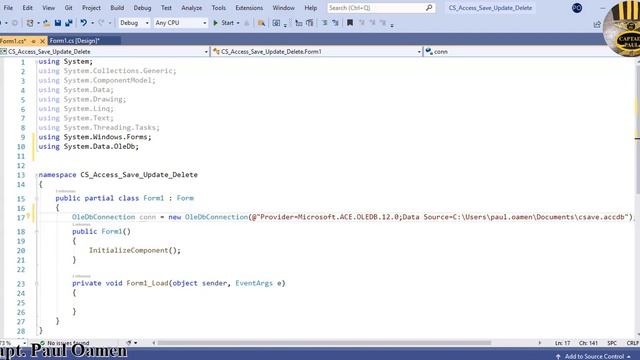The height and width of the screenshot is (360, 640).
Task: Open the Edit menu
Action: point(27,8)
